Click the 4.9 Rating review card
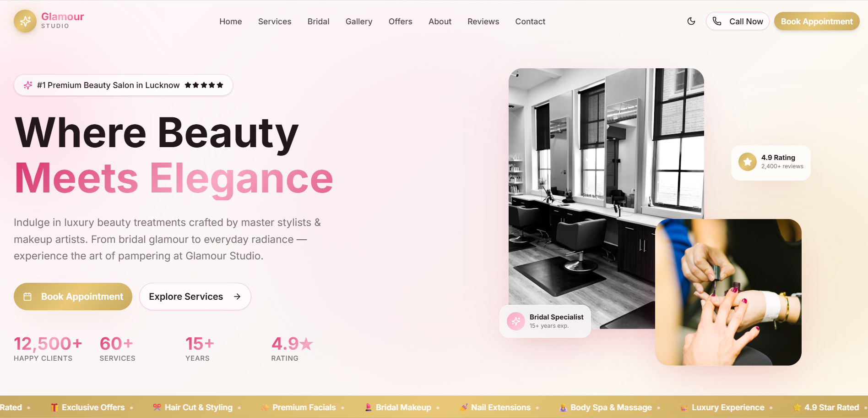 click(771, 162)
